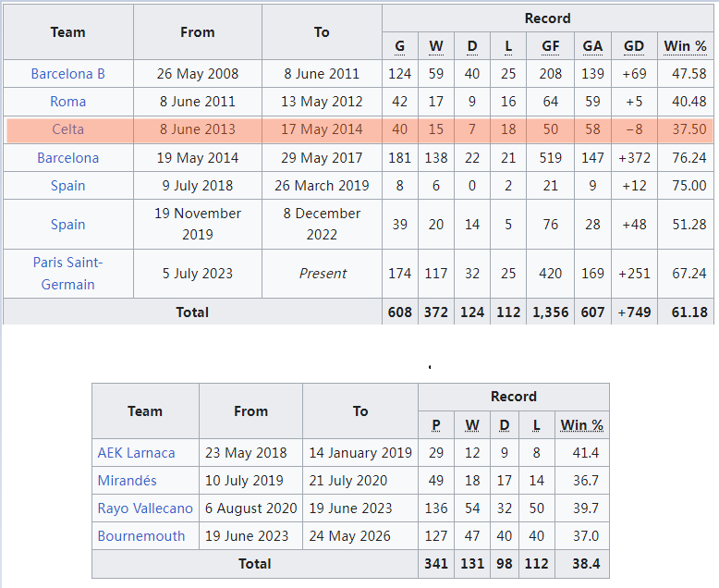Screen dimensions: 719x588
Task: Open the Bournemouth team link
Action: pyautogui.click(x=141, y=535)
